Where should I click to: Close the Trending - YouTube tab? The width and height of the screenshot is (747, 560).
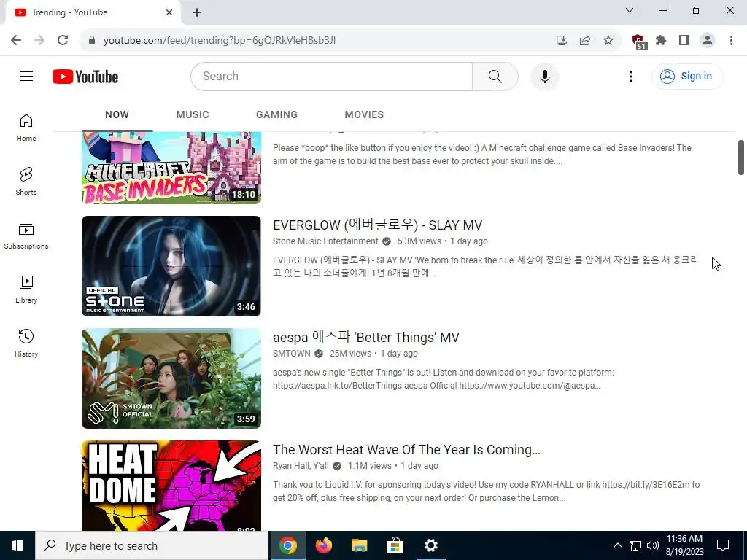point(169,12)
